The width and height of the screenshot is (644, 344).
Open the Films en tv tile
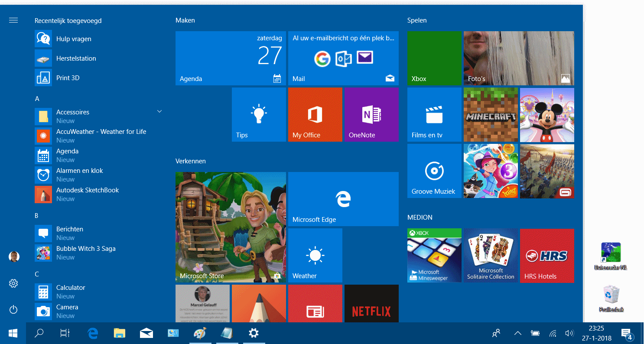click(434, 114)
